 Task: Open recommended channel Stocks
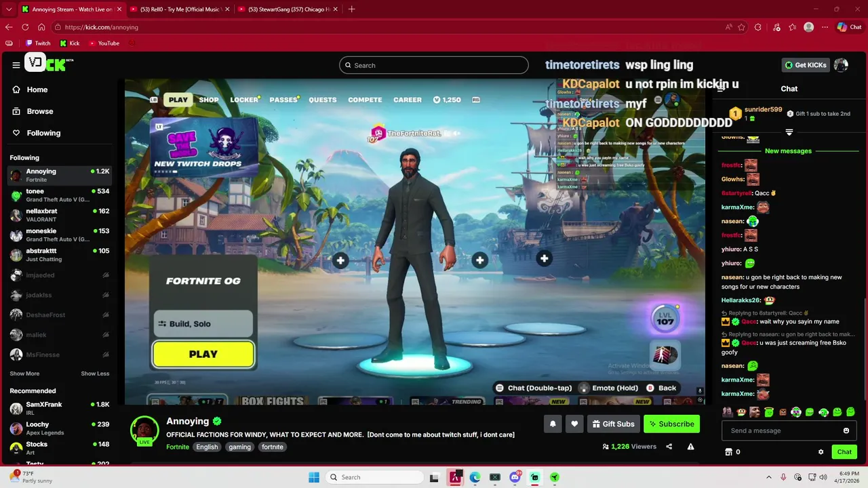[x=60, y=448]
